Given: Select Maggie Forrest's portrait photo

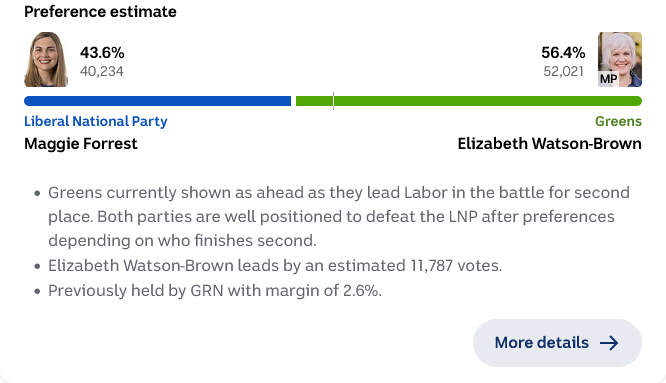Looking at the screenshot, I should [x=46, y=59].
